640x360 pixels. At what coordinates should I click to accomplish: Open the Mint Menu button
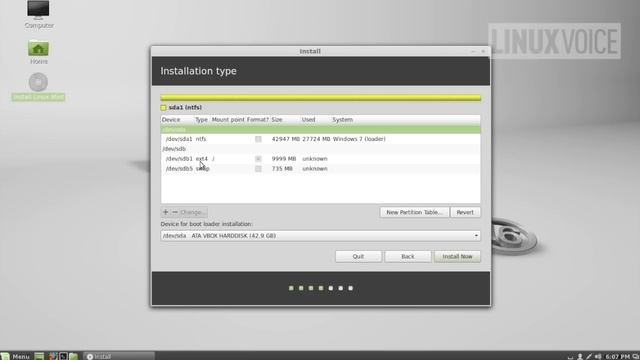[x=16, y=356]
